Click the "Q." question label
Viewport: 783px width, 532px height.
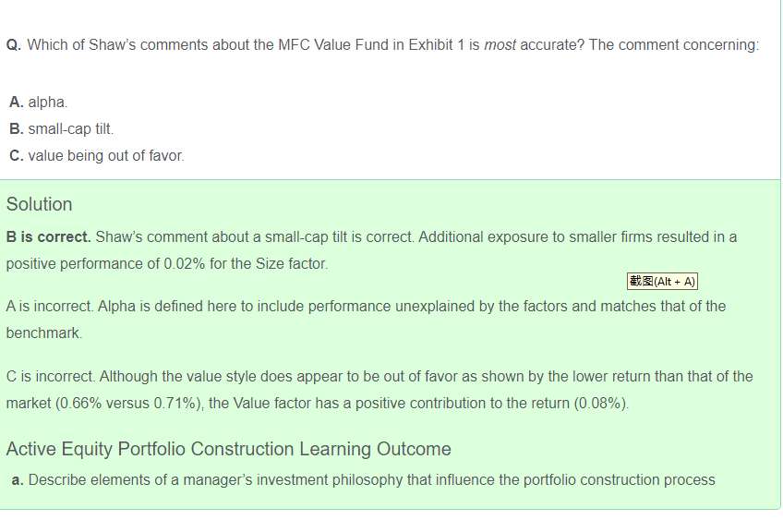(14, 45)
